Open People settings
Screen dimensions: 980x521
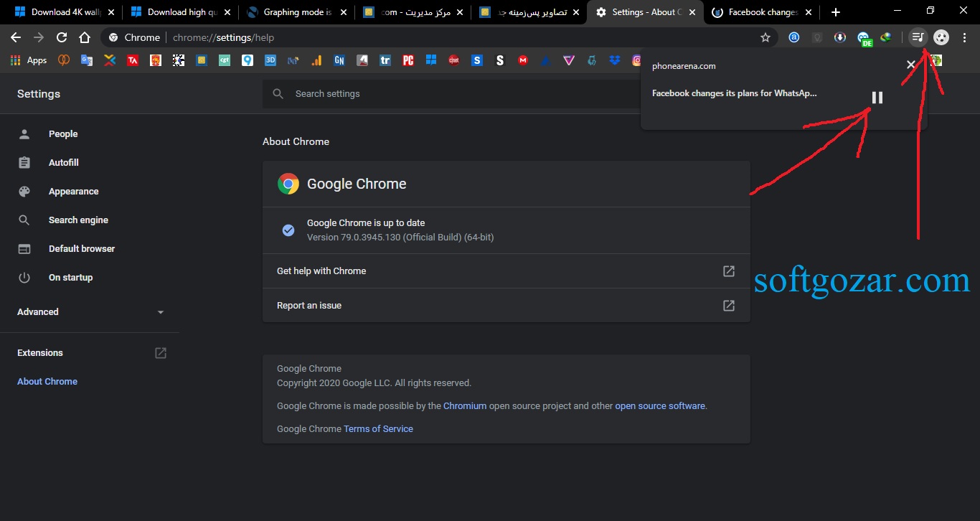(90, 134)
